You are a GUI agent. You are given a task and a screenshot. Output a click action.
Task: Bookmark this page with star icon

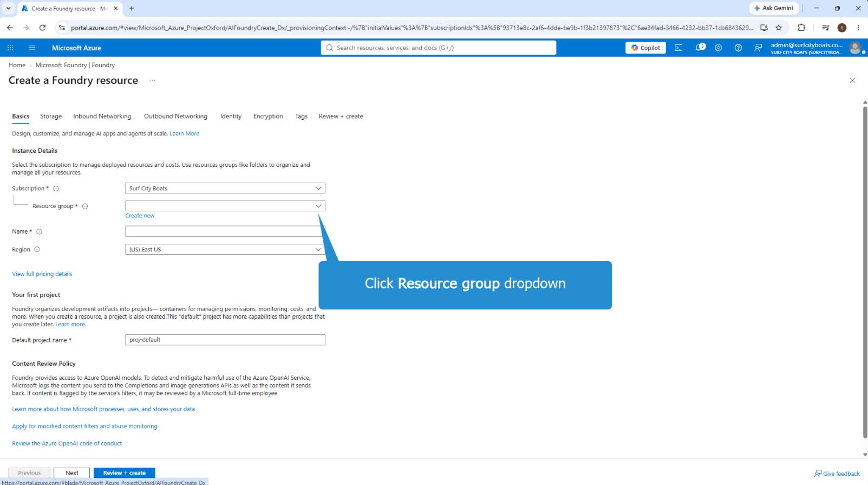pos(779,28)
